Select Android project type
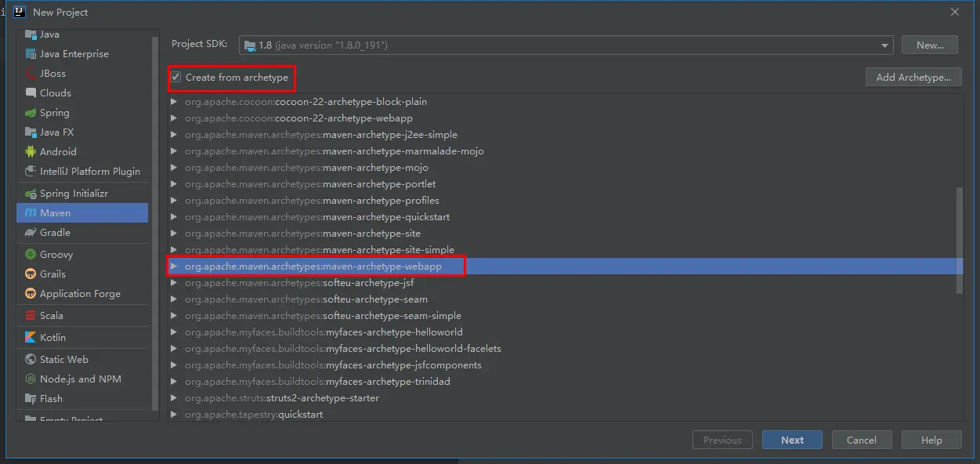980x464 pixels. pyautogui.click(x=82, y=152)
